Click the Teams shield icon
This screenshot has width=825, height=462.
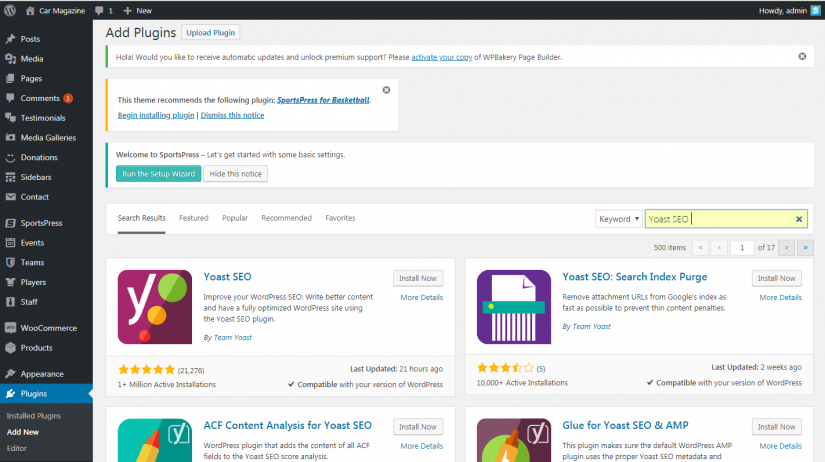(x=11, y=263)
